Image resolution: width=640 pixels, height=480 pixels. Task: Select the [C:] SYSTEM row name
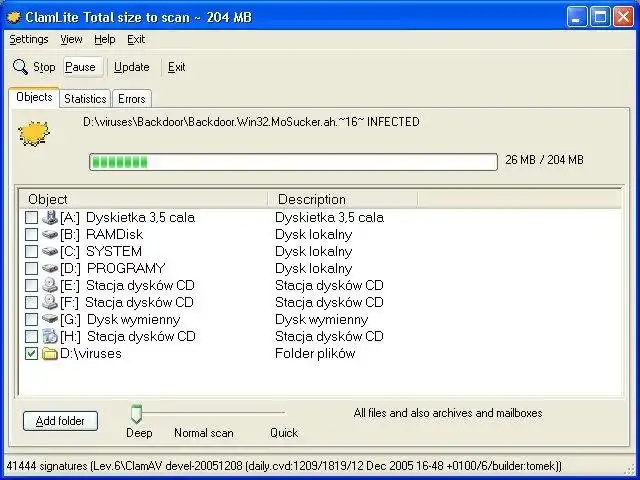click(x=101, y=251)
